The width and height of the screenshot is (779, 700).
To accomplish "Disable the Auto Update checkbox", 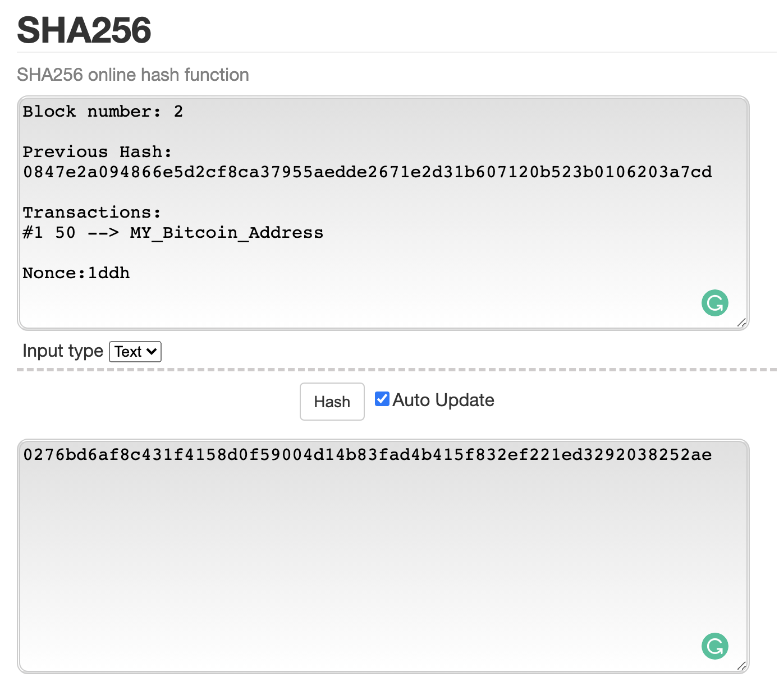I will pos(382,399).
